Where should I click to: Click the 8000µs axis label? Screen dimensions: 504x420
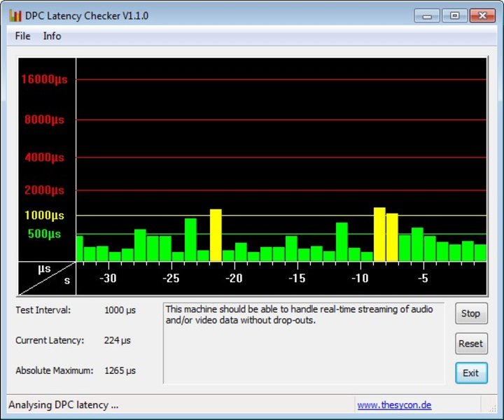click(44, 120)
